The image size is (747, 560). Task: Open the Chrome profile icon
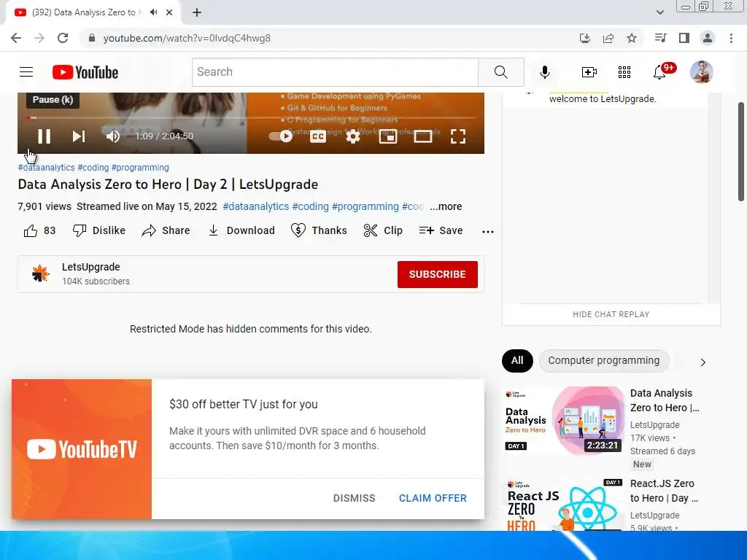pyautogui.click(x=708, y=38)
